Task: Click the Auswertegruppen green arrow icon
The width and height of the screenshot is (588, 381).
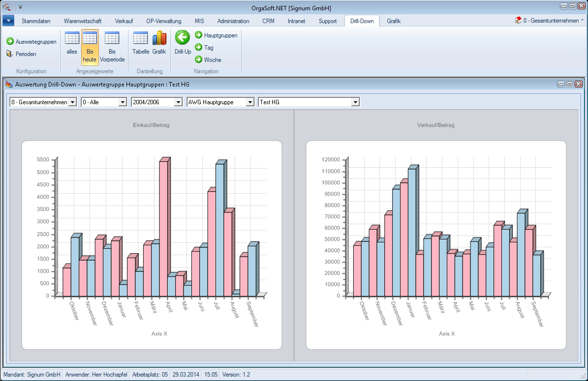Action: click(x=10, y=42)
